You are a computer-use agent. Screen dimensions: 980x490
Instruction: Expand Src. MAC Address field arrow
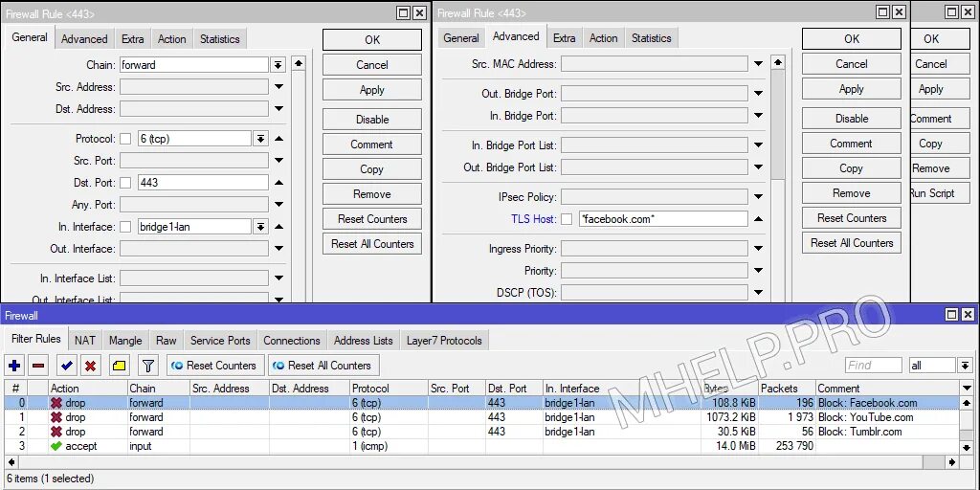point(758,64)
